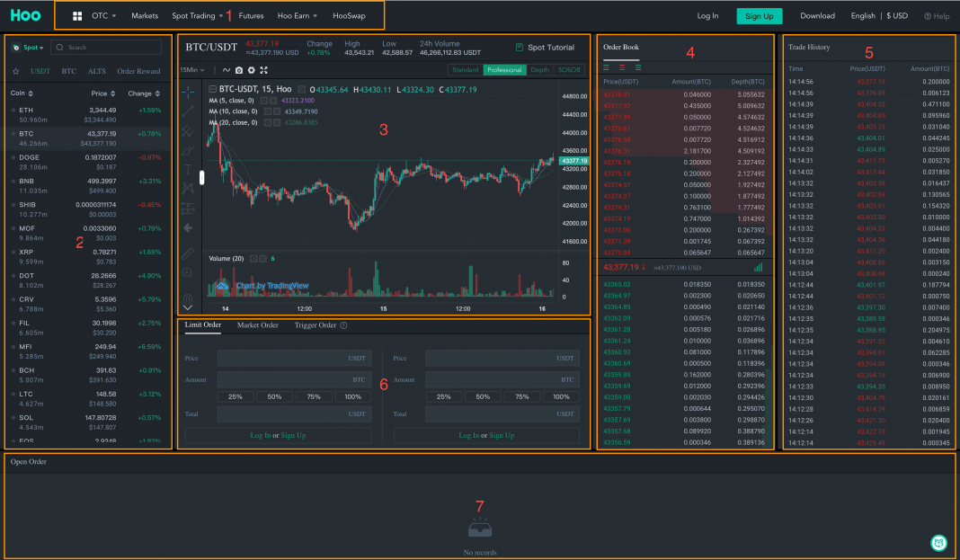This screenshot has width=960, height=560.
Task: Enable the magnet mode tool
Action: [188, 297]
